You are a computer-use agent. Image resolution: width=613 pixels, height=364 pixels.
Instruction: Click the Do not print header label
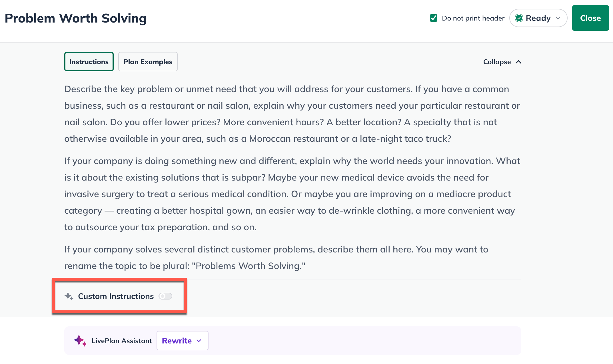coord(473,18)
